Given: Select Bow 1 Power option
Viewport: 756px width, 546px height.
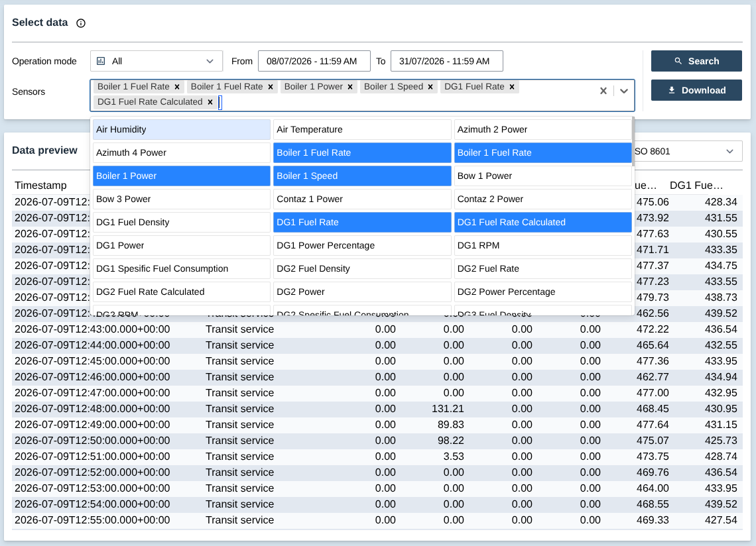Looking at the screenshot, I should coord(543,176).
